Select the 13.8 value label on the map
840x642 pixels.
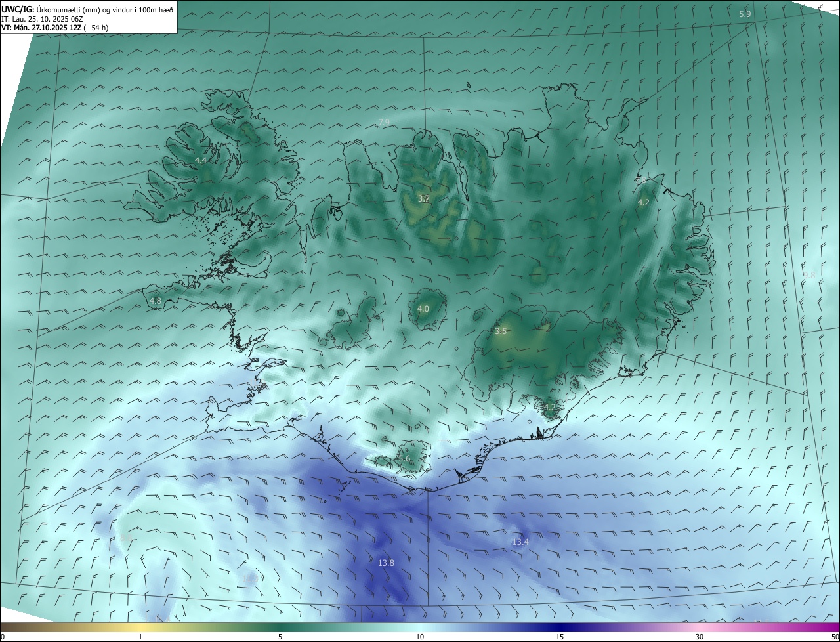tap(387, 563)
